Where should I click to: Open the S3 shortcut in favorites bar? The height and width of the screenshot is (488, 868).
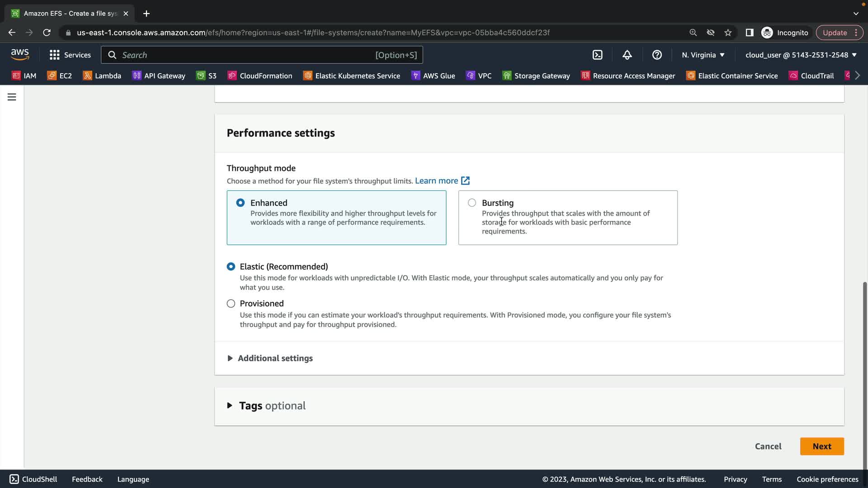click(206, 75)
